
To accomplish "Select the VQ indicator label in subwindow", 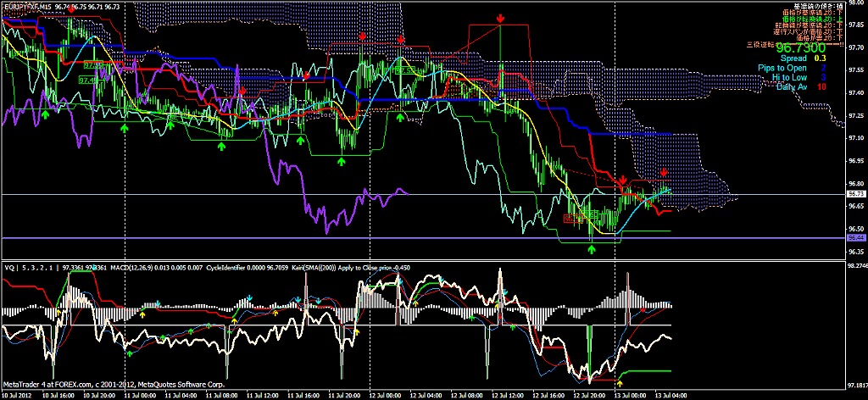I will tap(8, 267).
